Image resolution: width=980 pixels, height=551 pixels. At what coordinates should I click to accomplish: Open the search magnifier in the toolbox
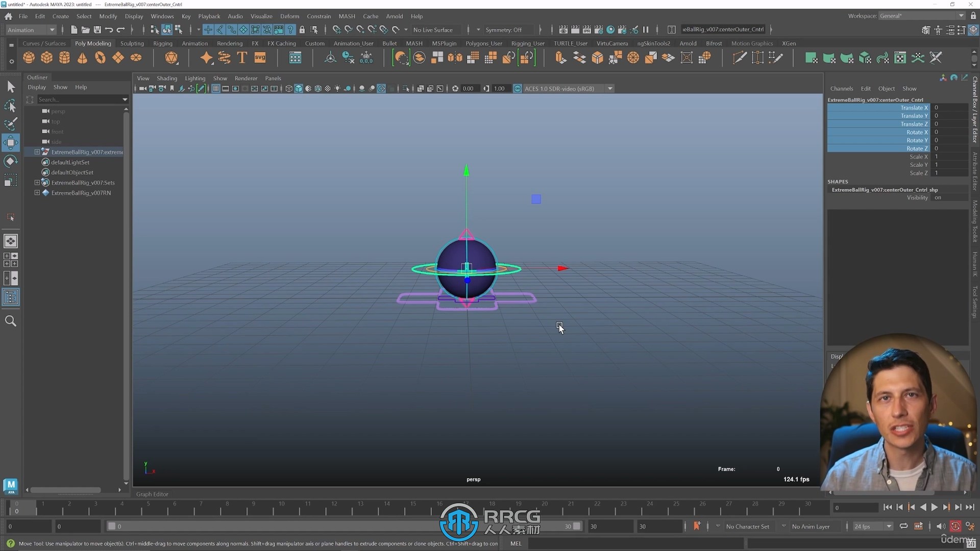tap(11, 321)
